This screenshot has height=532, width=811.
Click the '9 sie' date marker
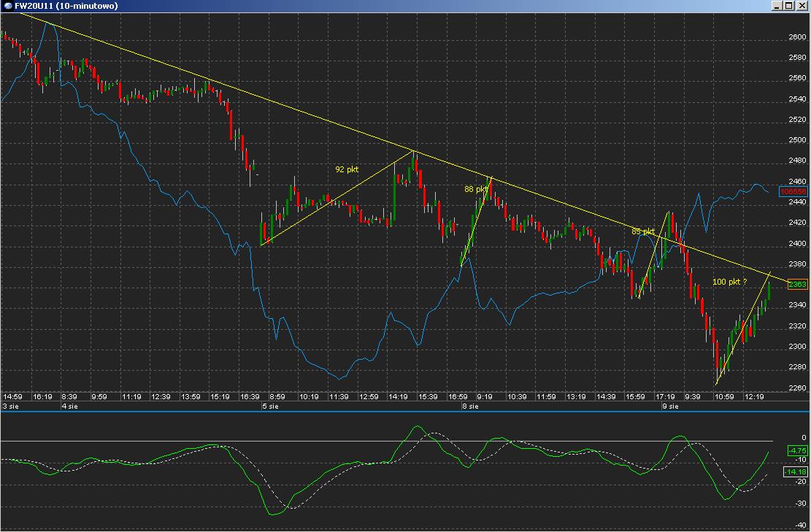coord(670,406)
